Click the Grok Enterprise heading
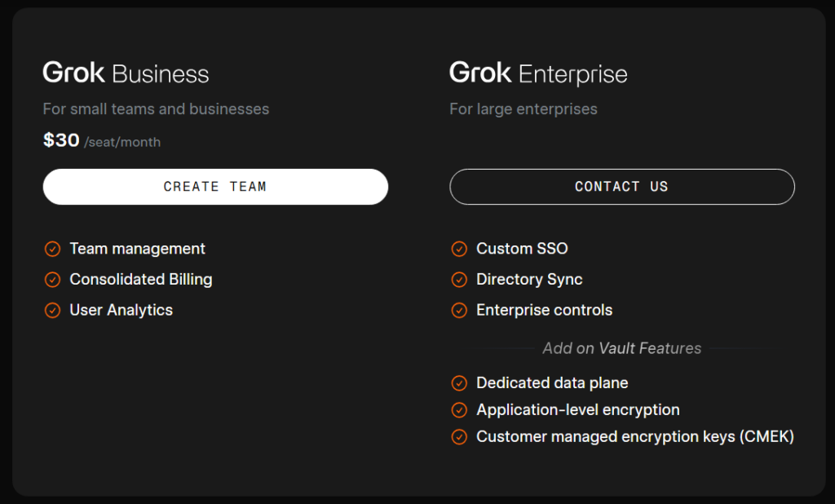Viewport: 835px width, 504px height. (537, 73)
